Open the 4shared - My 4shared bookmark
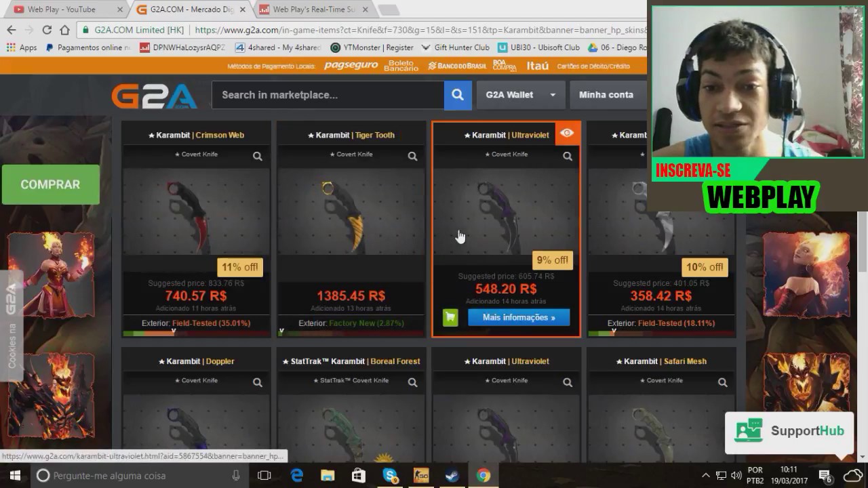 278,47
